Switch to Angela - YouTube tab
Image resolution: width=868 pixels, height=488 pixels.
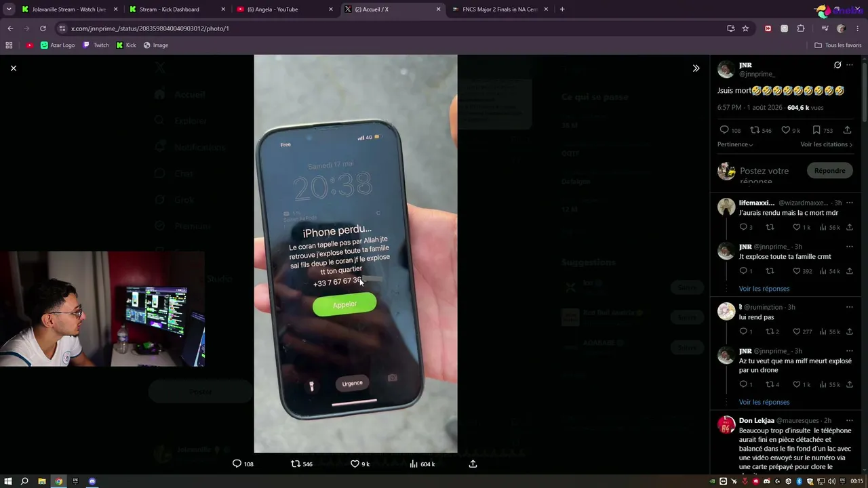[x=284, y=9]
